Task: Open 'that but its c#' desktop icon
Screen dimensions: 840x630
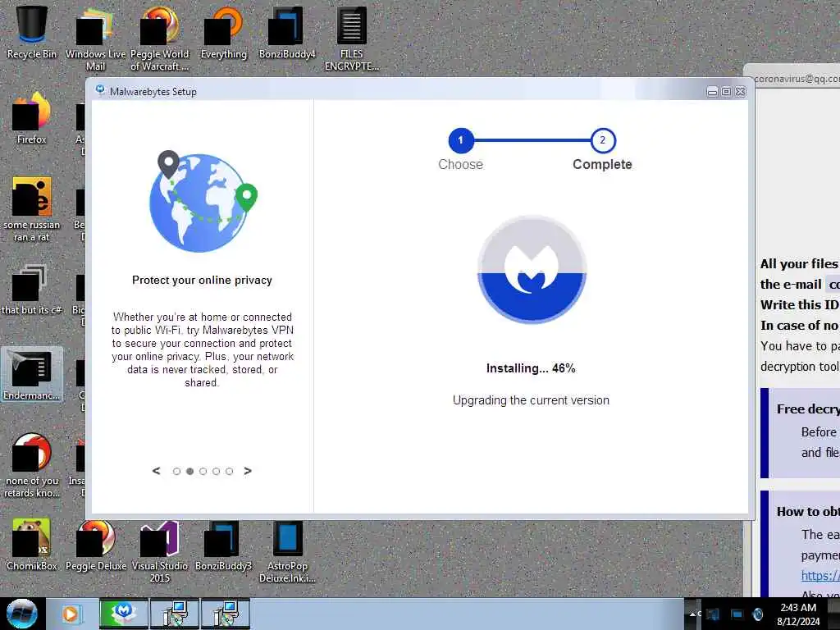Action: [x=31, y=290]
